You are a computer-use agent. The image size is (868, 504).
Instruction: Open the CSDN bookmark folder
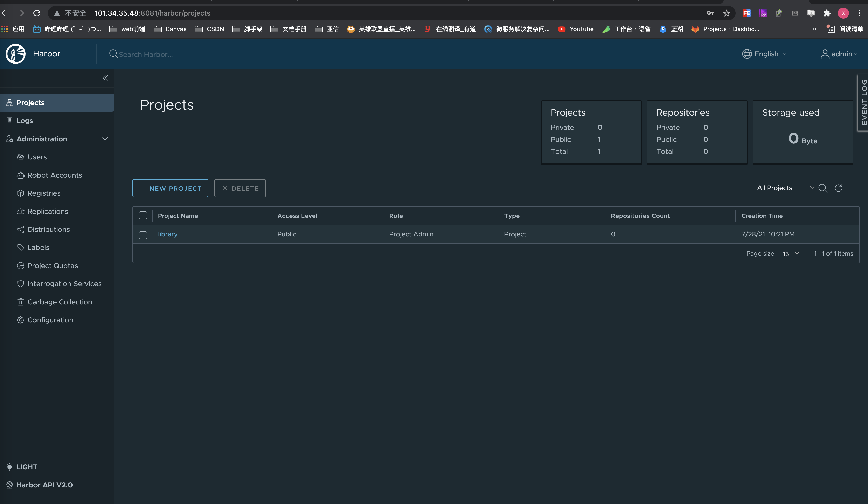coord(209,29)
